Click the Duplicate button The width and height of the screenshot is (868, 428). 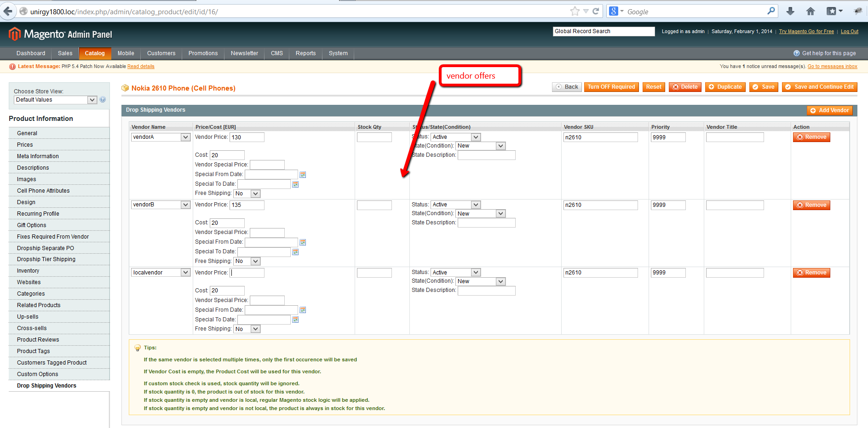pos(725,87)
